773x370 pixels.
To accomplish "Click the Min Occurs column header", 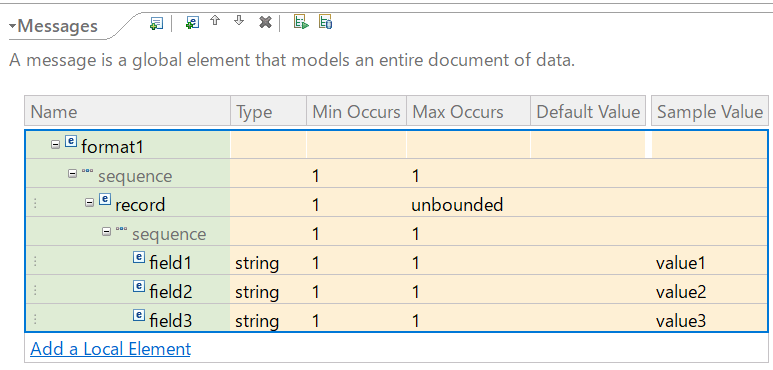I will [x=356, y=112].
